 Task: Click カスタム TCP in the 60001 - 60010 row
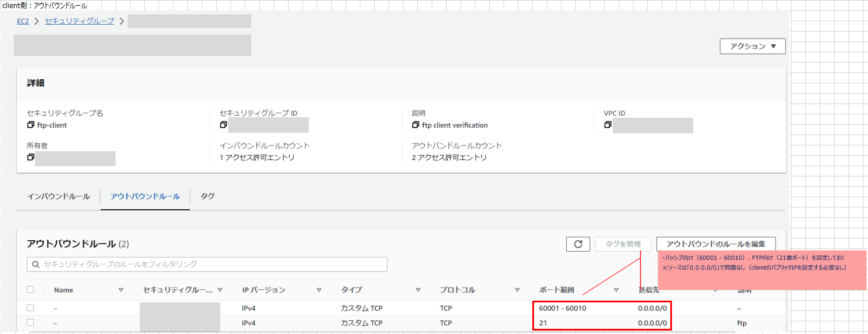362,308
